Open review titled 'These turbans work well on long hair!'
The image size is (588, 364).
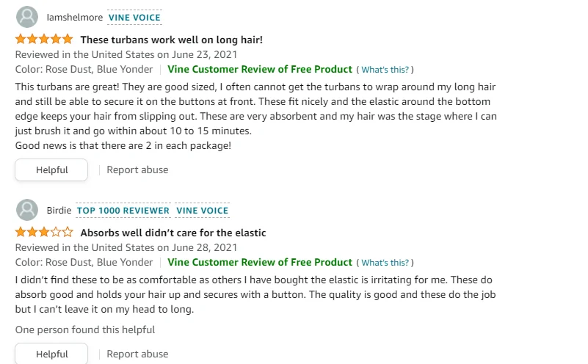[171, 40]
